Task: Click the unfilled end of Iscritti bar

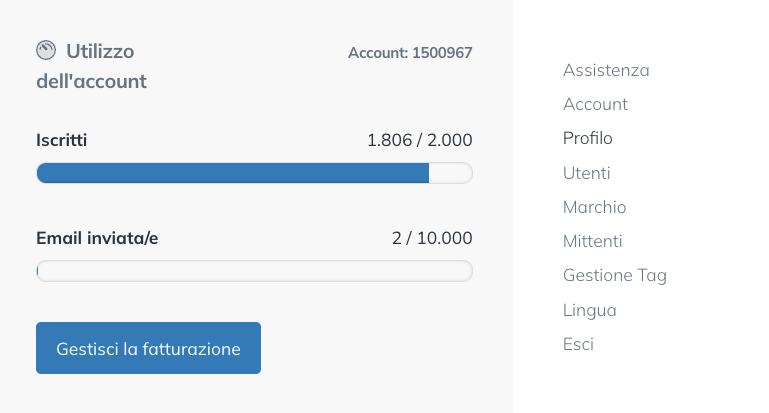Action: (x=450, y=173)
